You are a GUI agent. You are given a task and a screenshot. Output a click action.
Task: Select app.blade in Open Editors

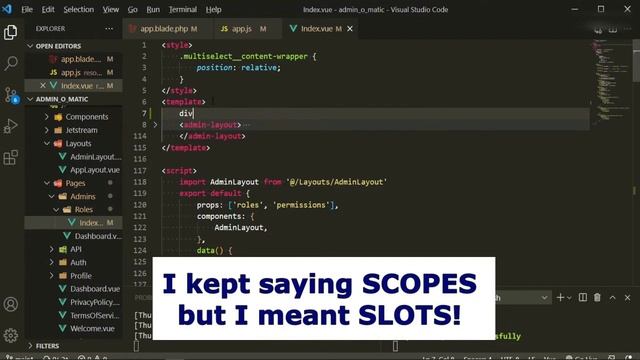(73, 59)
